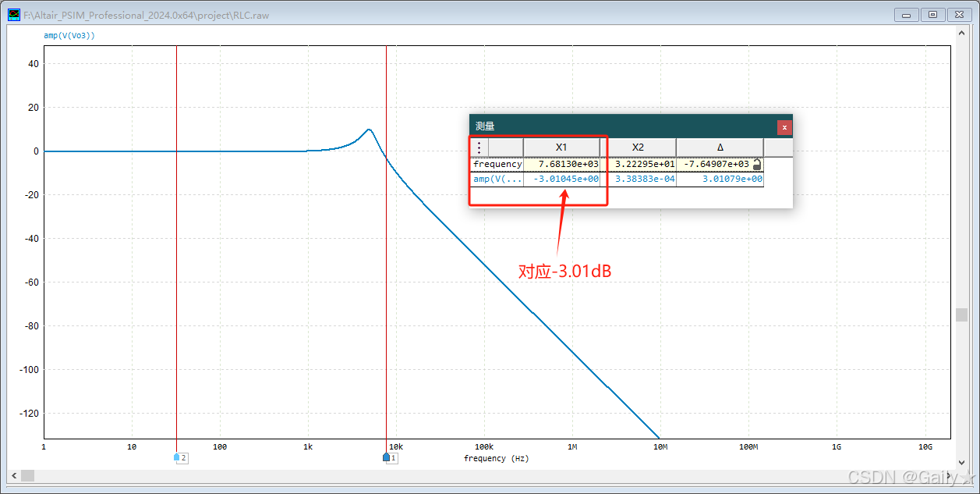Click the 1k frequency tick label
Image resolution: width=980 pixels, height=494 pixels.
pyautogui.click(x=308, y=446)
